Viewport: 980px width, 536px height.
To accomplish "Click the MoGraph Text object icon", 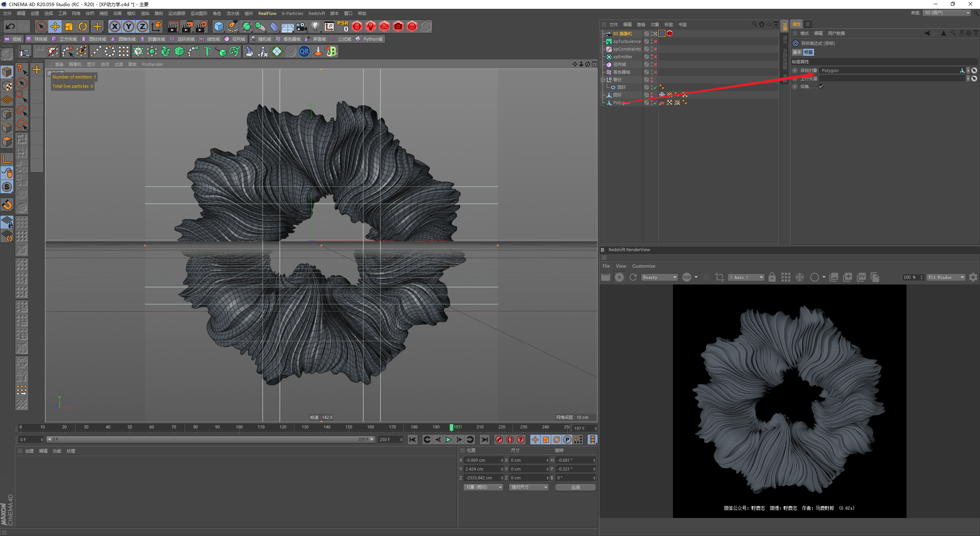I will click(x=207, y=51).
